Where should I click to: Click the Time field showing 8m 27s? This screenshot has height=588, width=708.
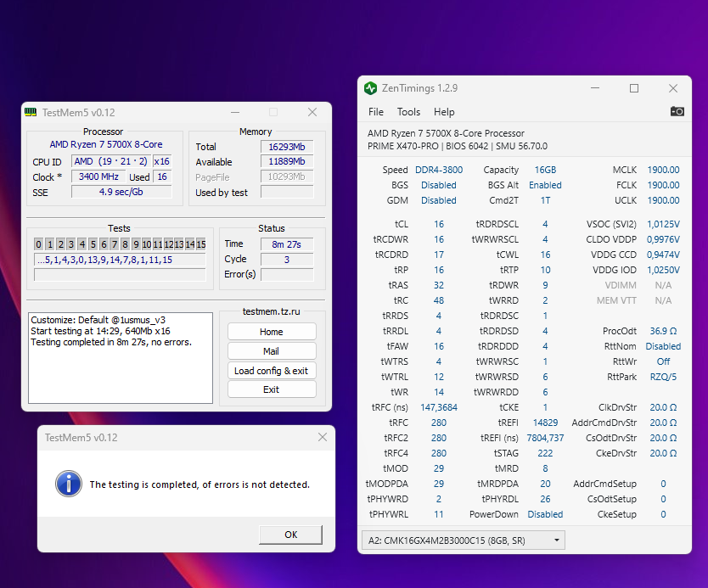coord(287,244)
